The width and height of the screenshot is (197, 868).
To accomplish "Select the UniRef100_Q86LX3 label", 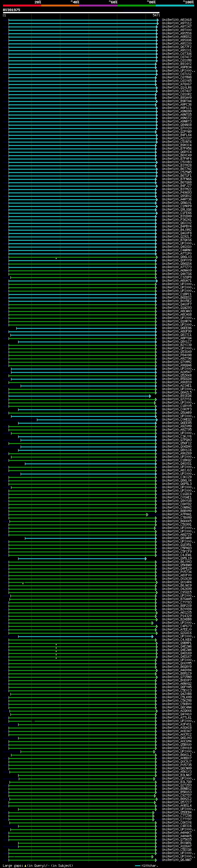I will (177, 257).
